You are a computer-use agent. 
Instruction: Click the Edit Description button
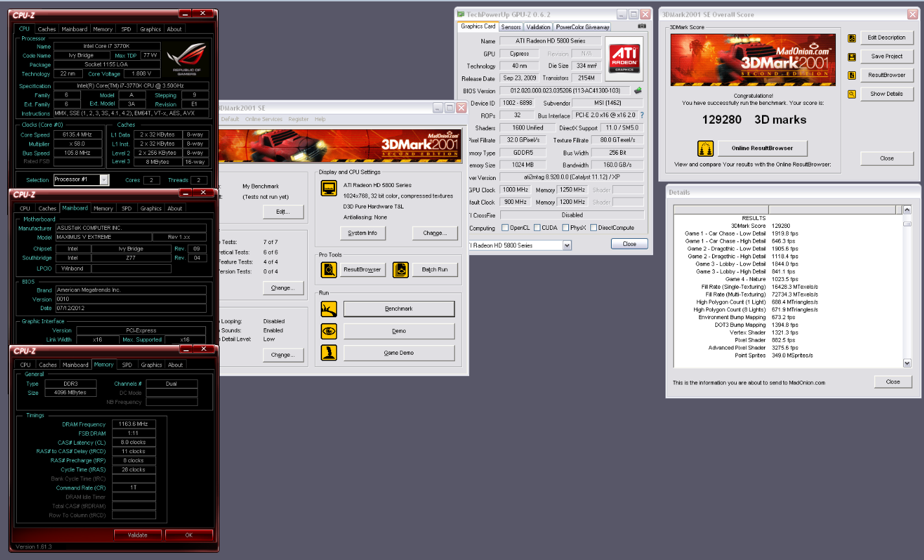887,38
